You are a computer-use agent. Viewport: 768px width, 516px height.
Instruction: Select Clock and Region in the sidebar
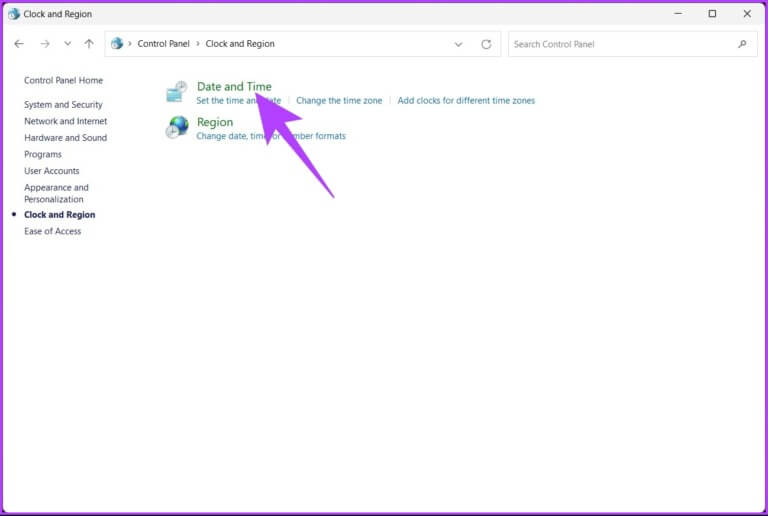(59, 214)
